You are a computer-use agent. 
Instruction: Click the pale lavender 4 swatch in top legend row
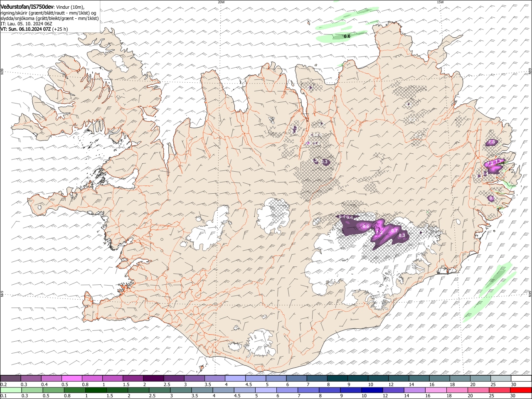[235, 379]
